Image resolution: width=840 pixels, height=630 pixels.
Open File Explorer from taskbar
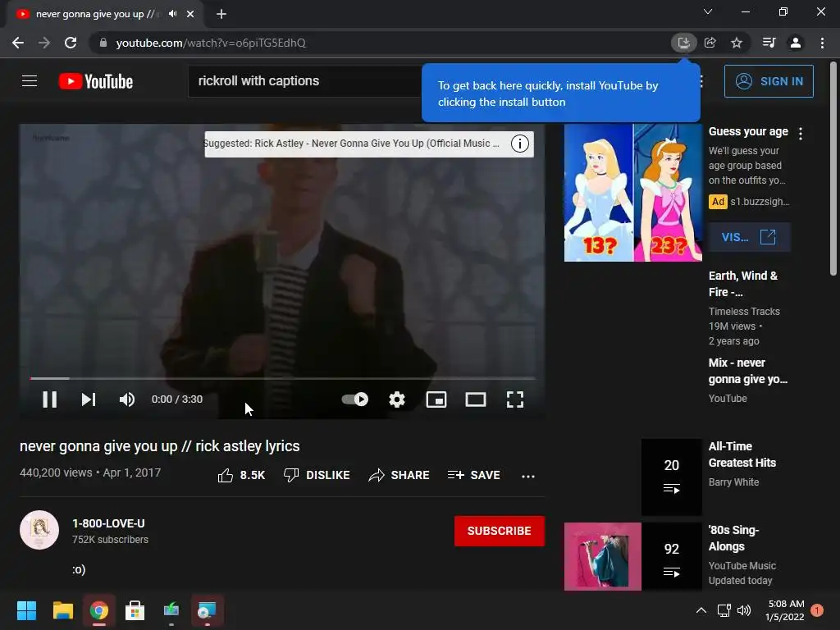62,610
